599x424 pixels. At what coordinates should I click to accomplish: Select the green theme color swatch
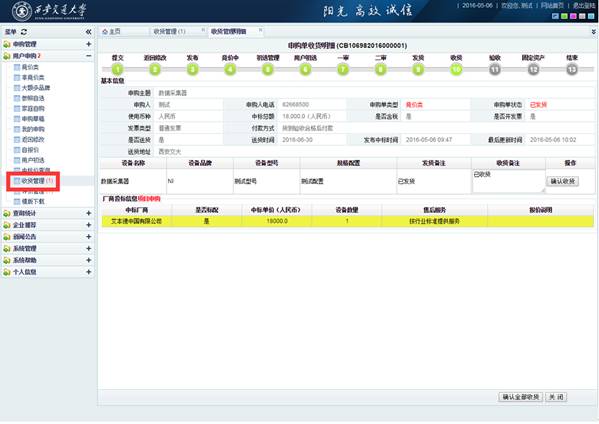coord(564,16)
